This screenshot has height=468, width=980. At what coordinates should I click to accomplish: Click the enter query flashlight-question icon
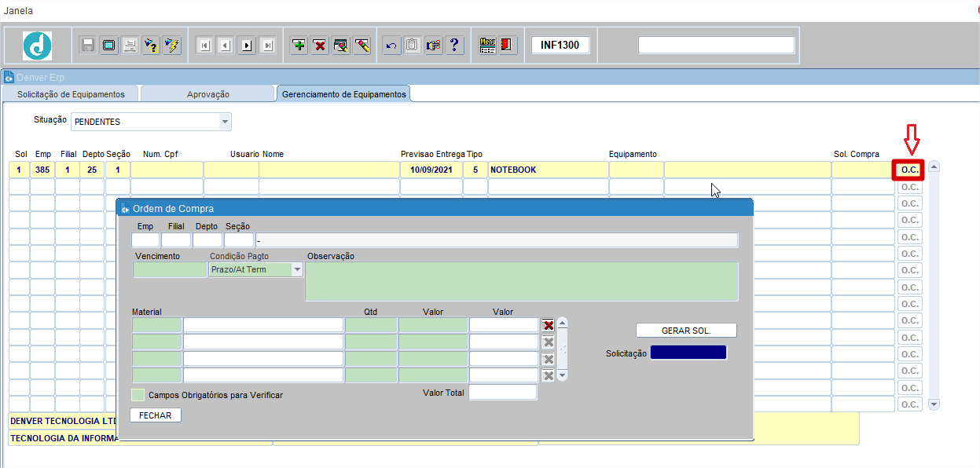152,45
